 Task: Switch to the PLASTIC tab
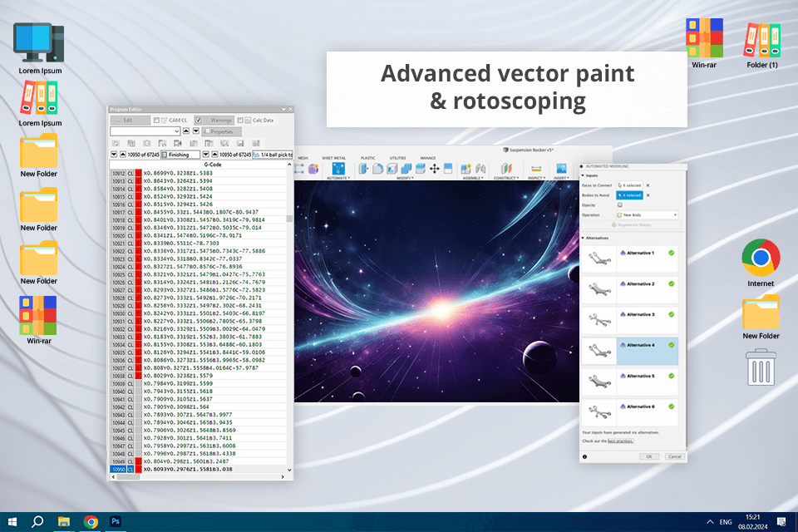point(368,158)
